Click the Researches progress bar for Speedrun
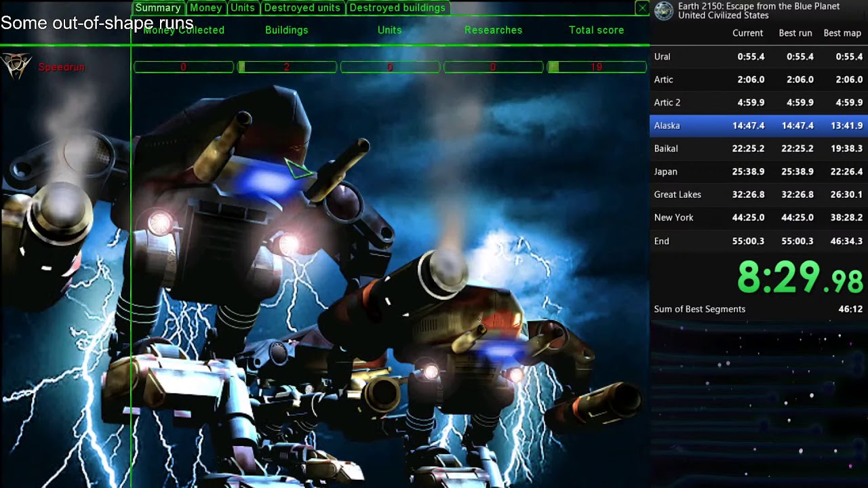868x488 pixels. click(x=493, y=67)
